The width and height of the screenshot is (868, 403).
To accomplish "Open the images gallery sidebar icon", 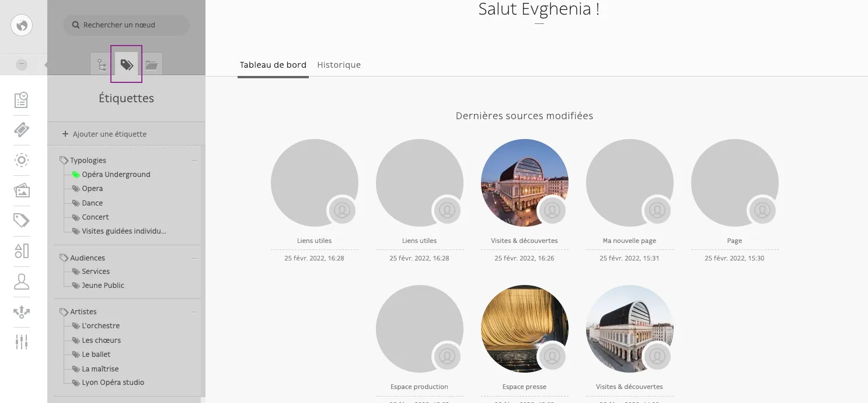I will (22, 190).
